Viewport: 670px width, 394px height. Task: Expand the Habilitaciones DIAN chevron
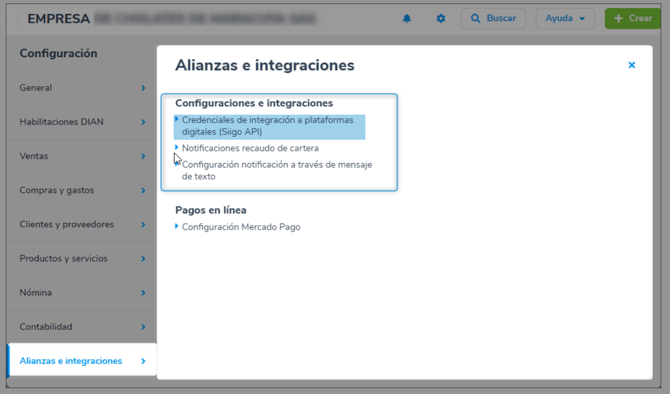143,122
